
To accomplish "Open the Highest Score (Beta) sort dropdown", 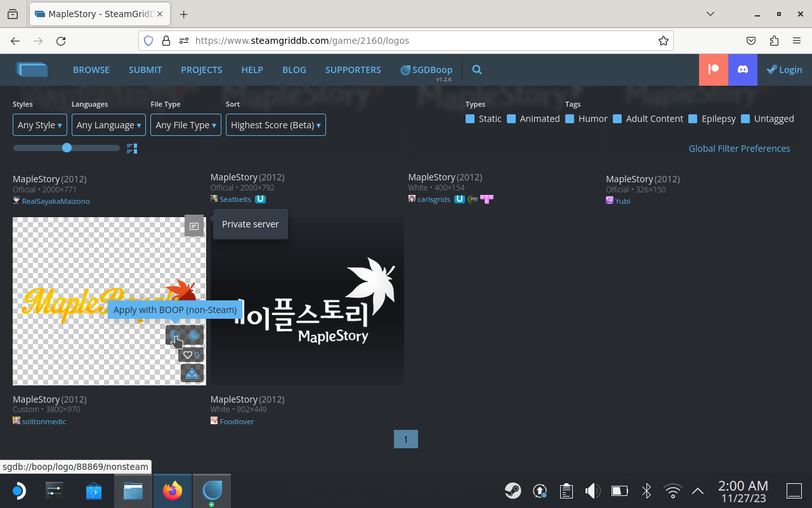I will coord(276,125).
